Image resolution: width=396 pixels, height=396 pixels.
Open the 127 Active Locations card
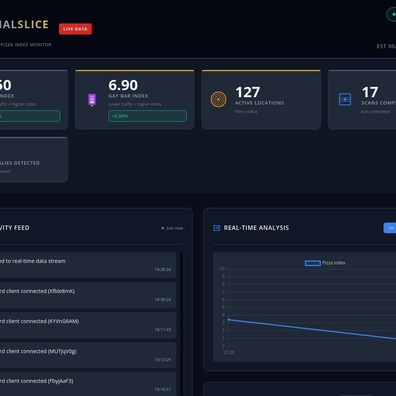[x=261, y=100]
